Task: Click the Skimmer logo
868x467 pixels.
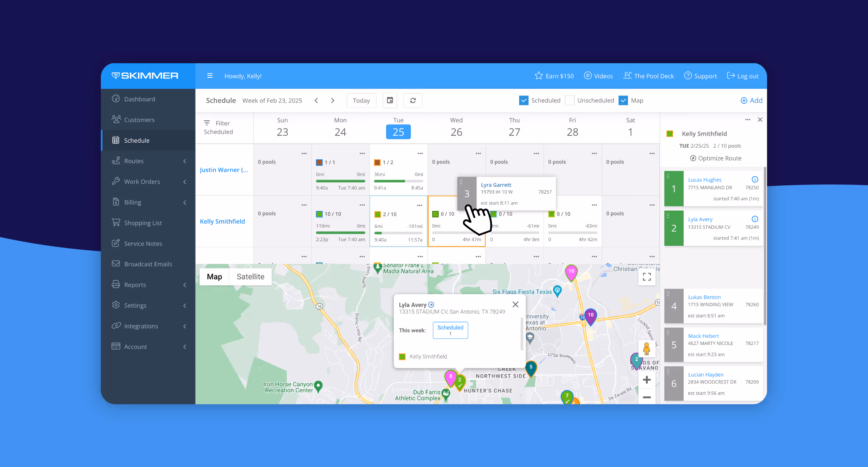Action: coord(145,76)
